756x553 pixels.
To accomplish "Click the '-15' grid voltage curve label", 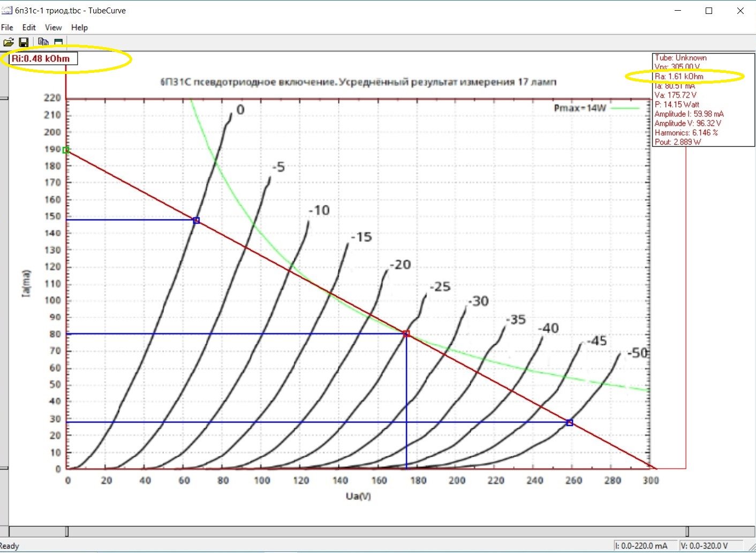I will click(361, 237).
